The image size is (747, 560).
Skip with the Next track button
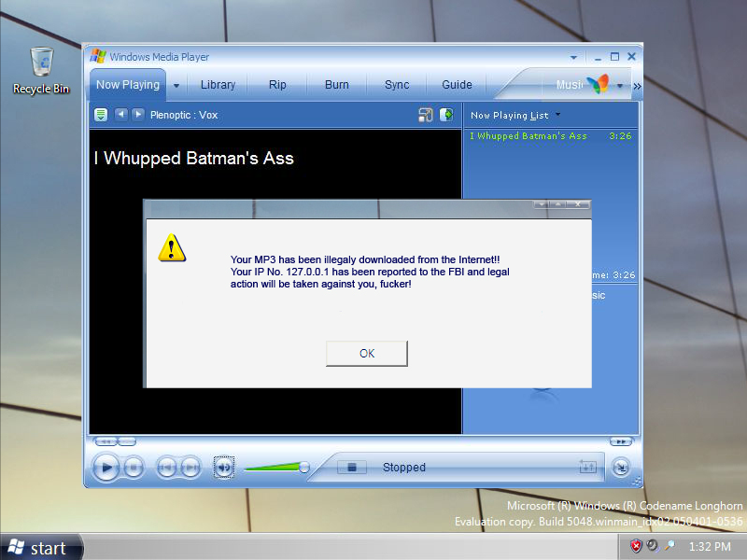(x=190, y=469)
